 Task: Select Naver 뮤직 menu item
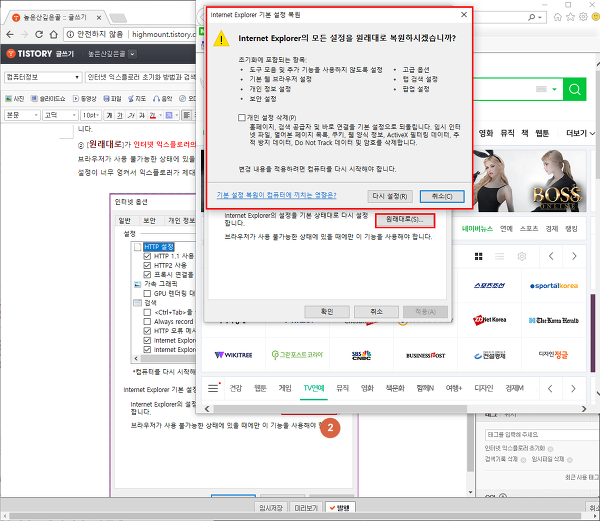click(x=507, y=133)
